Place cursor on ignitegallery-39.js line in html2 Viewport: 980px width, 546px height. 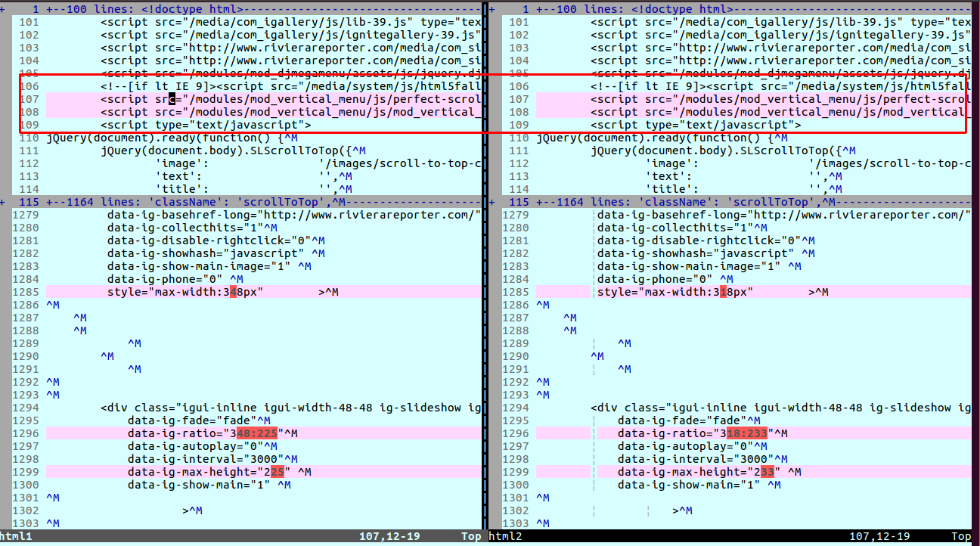(781, 36)
